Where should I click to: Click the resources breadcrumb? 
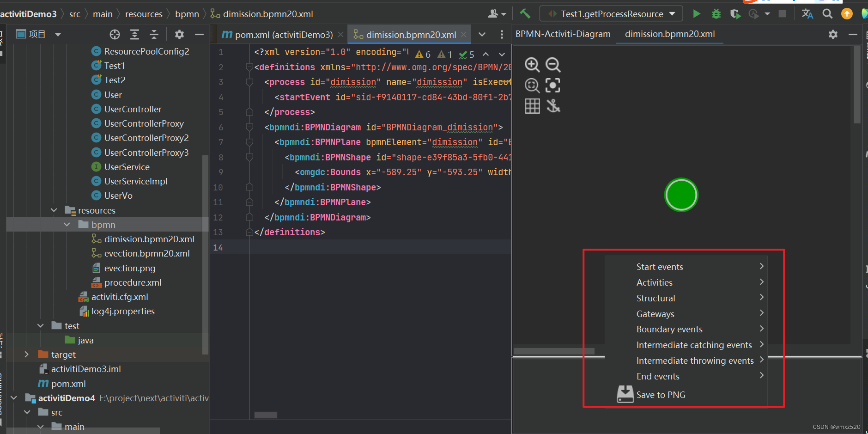tap(144, 14)
